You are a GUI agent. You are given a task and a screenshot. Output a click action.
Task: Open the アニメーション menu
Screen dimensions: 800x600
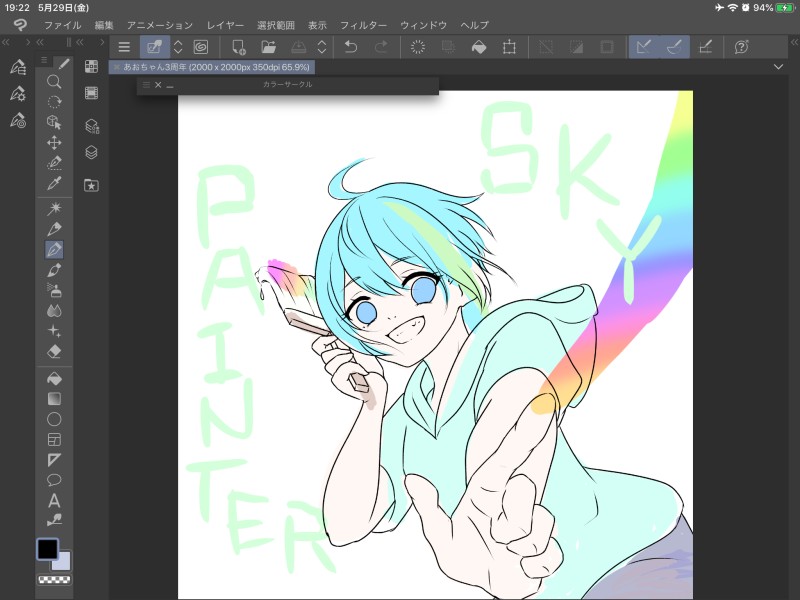point(160,25)
